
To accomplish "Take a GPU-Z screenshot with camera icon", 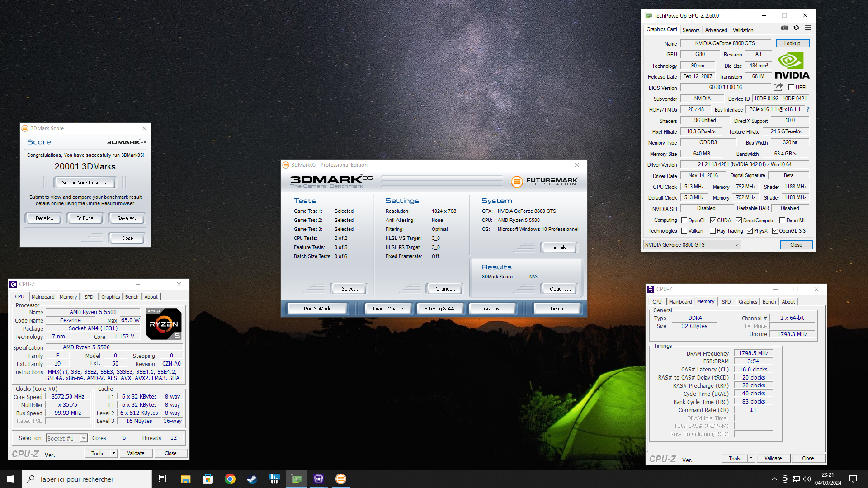I will pyautogui.click(x=785, y=28).
